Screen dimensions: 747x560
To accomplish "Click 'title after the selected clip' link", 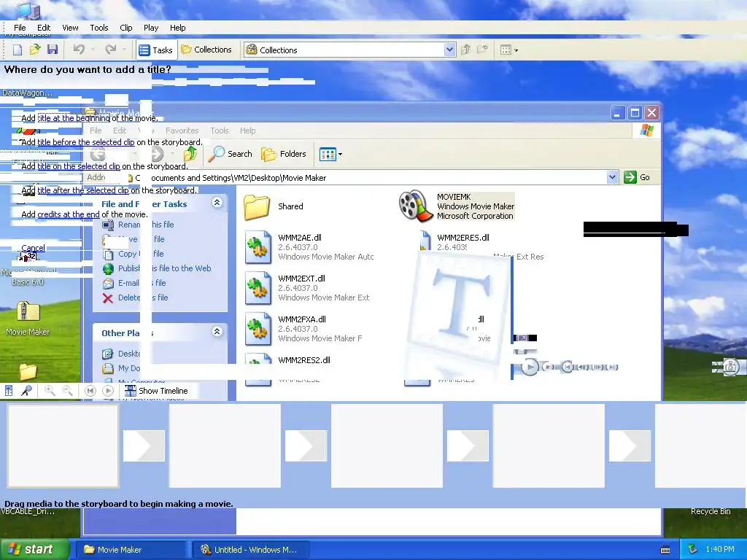I will point(83,190).
